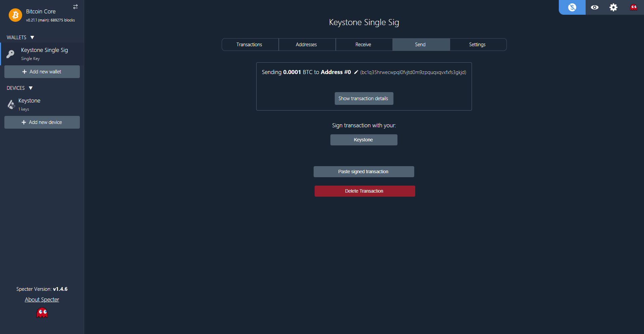Click the Bitcoin Core logo icon
Screen dimensions: 644x334
[15, 15]
